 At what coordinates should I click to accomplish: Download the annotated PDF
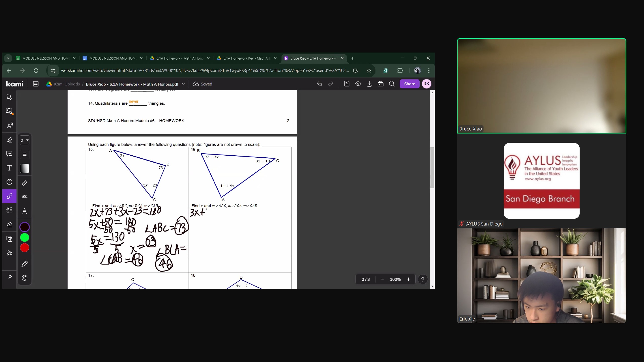(x=369, y=84)
